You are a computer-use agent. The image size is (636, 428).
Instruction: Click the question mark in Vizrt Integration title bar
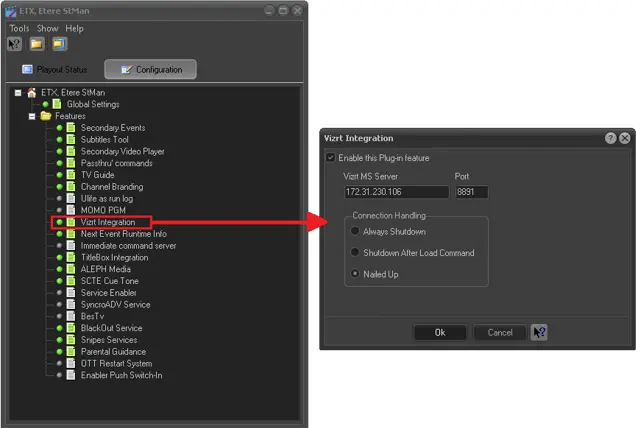click(610, 138)
